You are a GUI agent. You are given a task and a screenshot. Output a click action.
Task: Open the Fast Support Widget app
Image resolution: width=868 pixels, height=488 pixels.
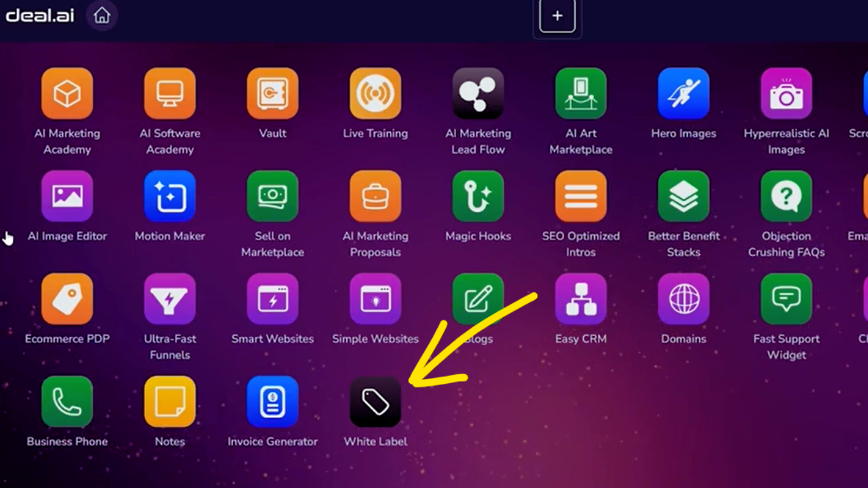(787, 299)
